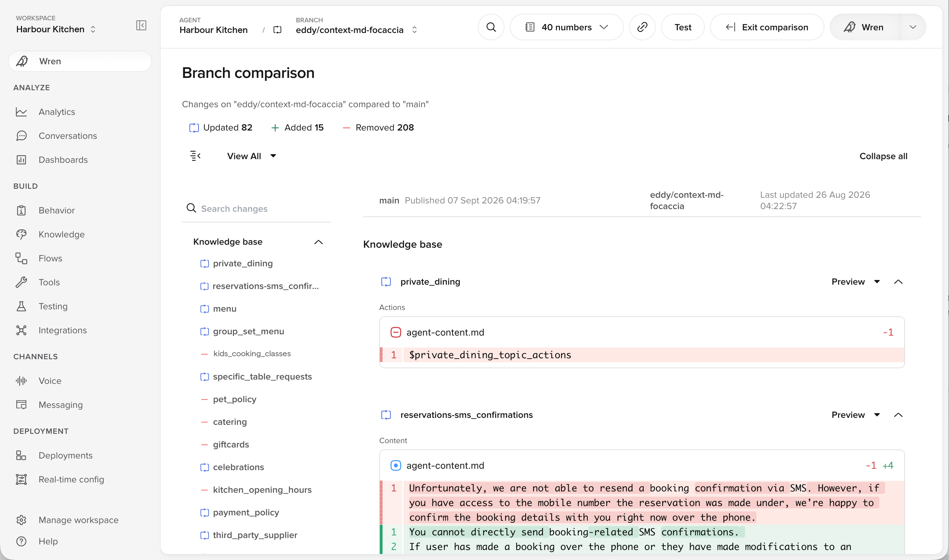Screen dimensions: 949x560
Task: Open the Wren assistant in the sidebar
Action: pos(80,61)
